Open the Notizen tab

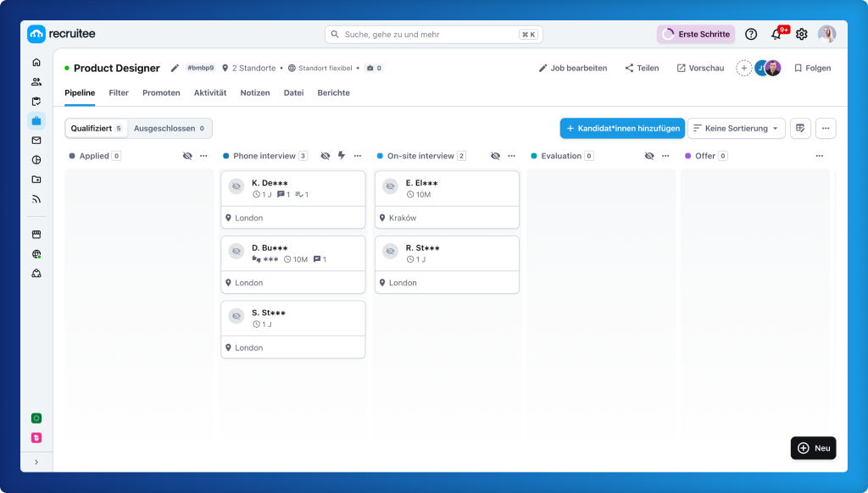pyautogui.click(x=257, y=93)
